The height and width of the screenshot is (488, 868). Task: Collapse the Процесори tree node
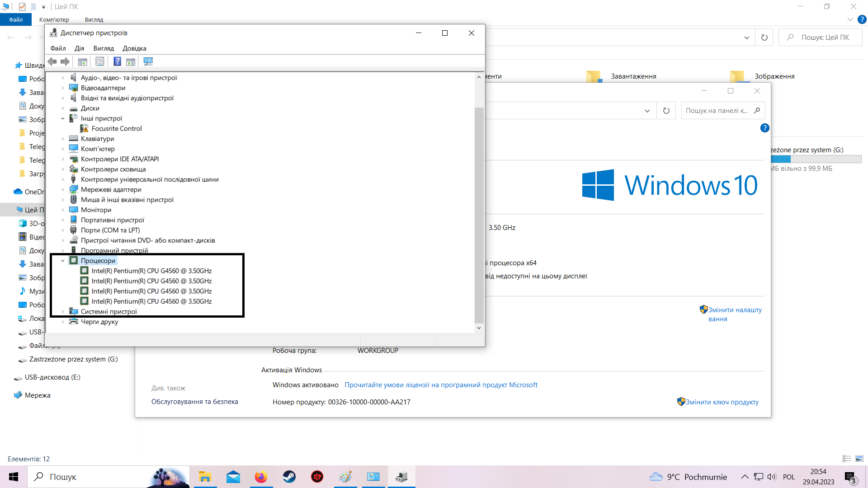[63, 261]
